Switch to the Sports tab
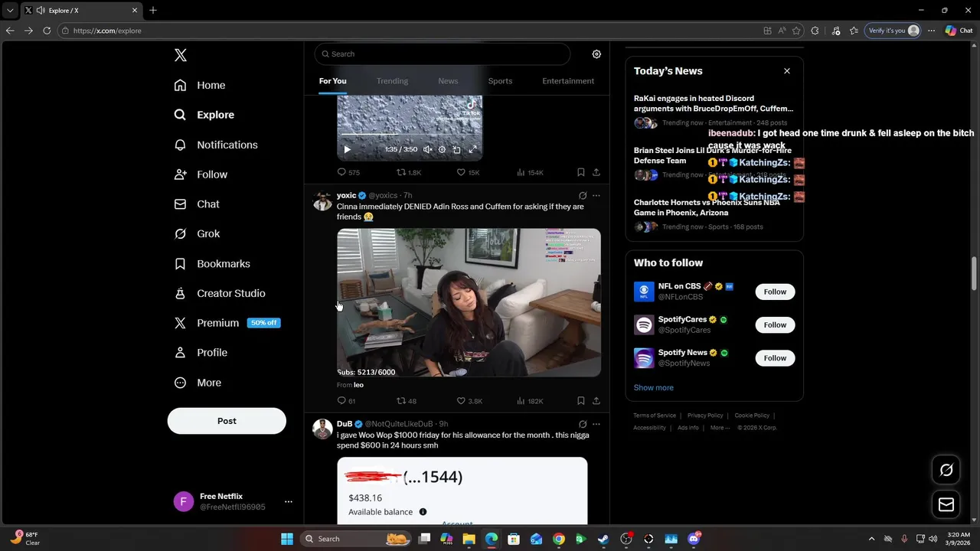Viewport: 980px width, 551px height. tap(500, 81)
